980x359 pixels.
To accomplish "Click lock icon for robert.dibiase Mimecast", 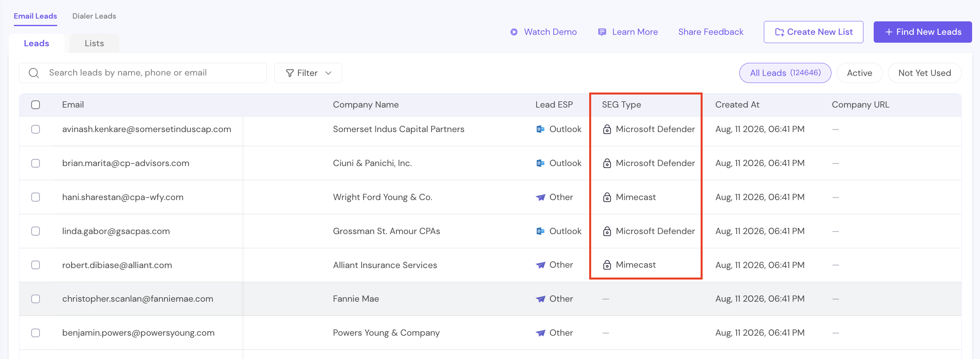I will point(607,265).
